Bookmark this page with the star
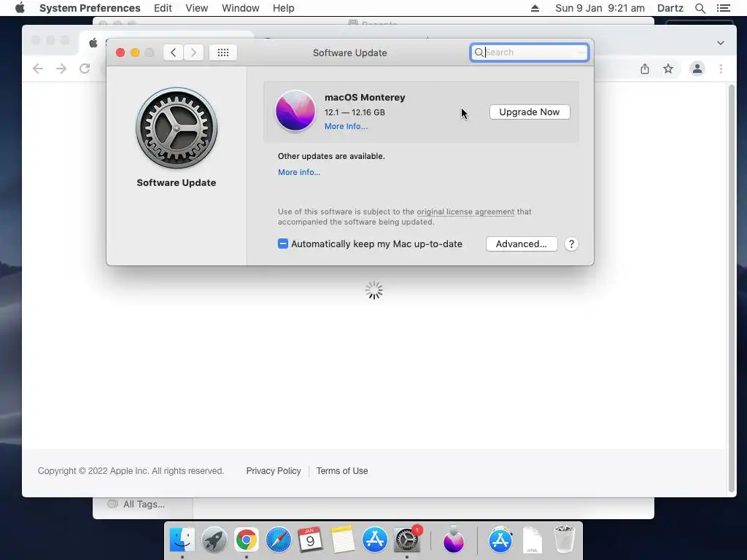This screenshot has width=747, height=560. point(668,69)
